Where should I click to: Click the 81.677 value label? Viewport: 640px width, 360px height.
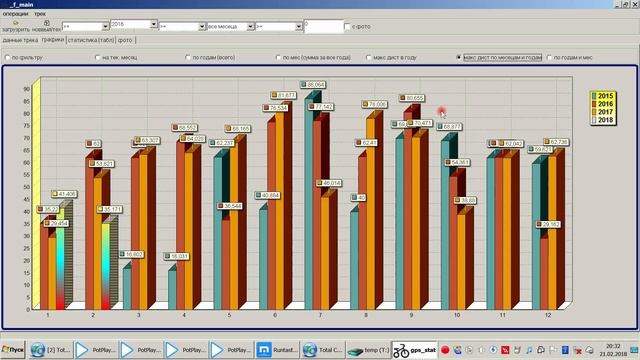(x=284, y=95)
